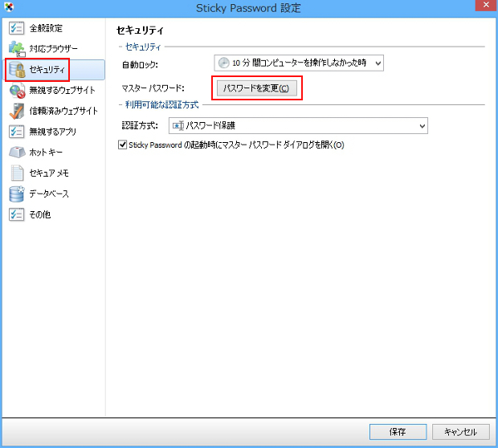Click the 自動ロック: label
498x448 pixels.
pos(140,65)
